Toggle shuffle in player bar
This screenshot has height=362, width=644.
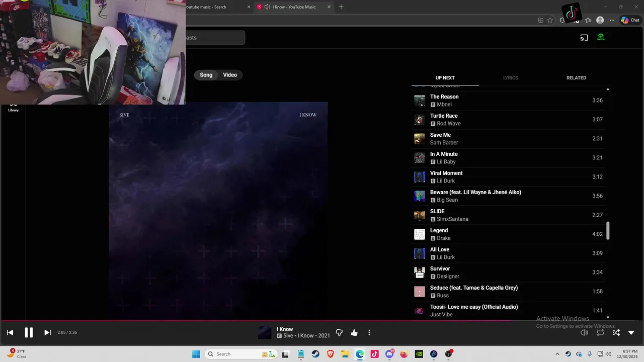(616, 332)
